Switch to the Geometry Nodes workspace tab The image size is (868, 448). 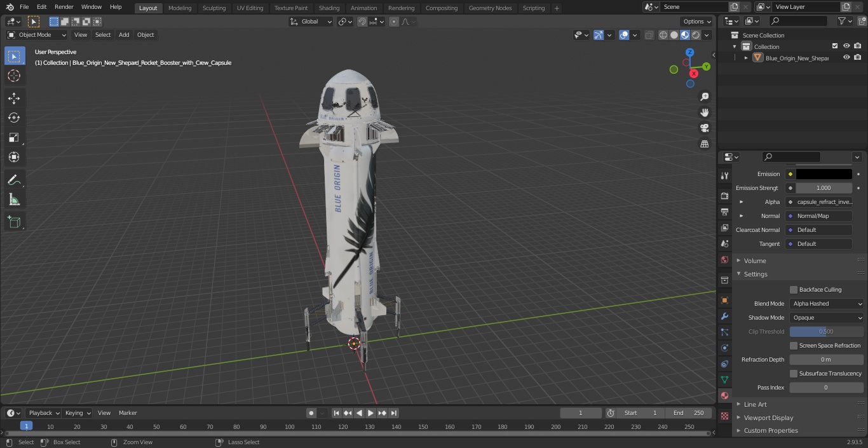point(490,8)
